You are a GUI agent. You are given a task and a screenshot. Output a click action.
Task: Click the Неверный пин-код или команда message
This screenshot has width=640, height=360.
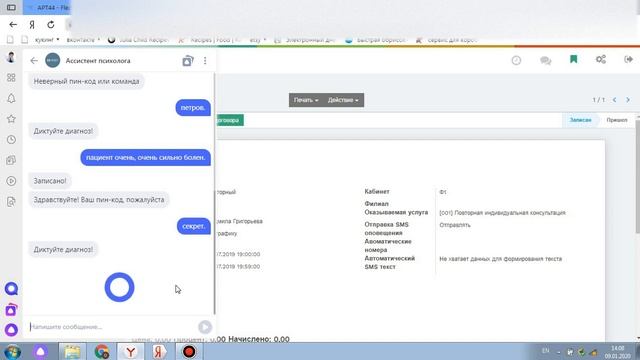point(87,81)
